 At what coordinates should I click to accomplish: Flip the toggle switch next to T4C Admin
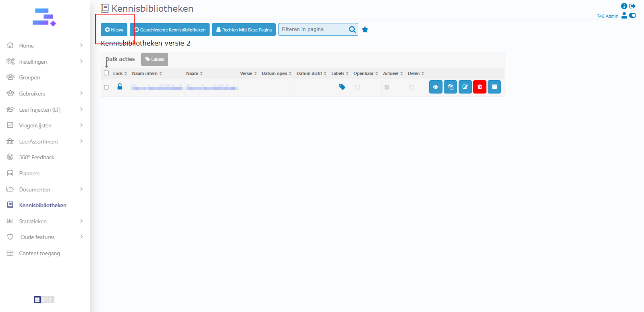[633, 16]
